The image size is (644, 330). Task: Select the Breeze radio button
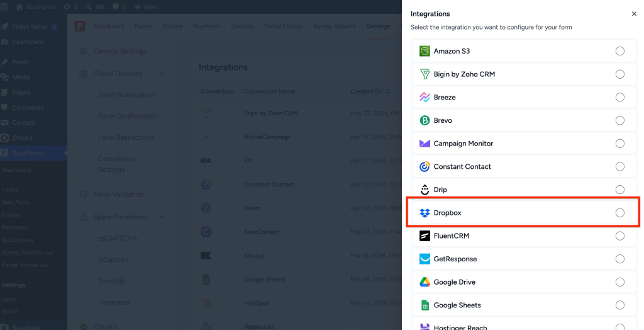[619, 97]
